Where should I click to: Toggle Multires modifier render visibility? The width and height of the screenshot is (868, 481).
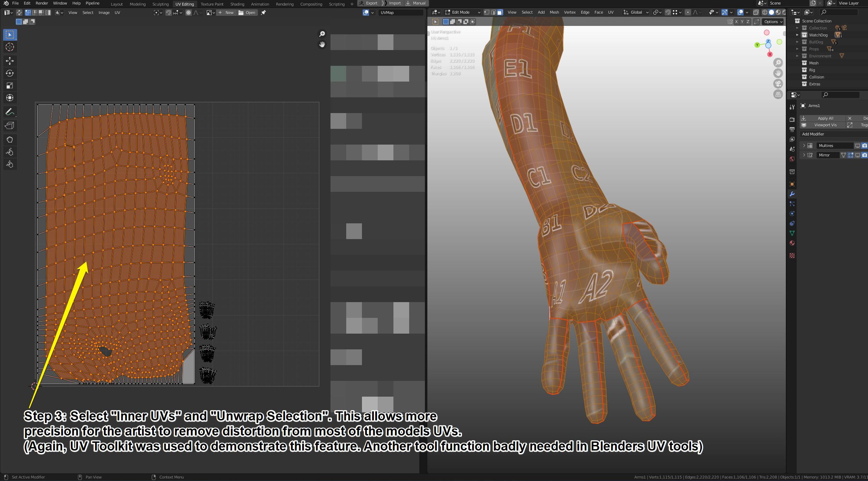pyautogui.click(x=865, y=146)
